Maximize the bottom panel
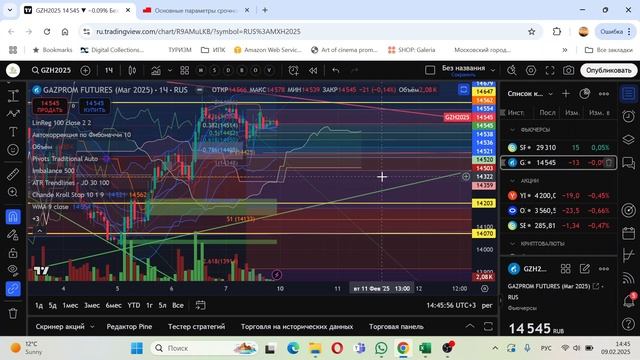The image size is (640, 360). pos(488,326)
